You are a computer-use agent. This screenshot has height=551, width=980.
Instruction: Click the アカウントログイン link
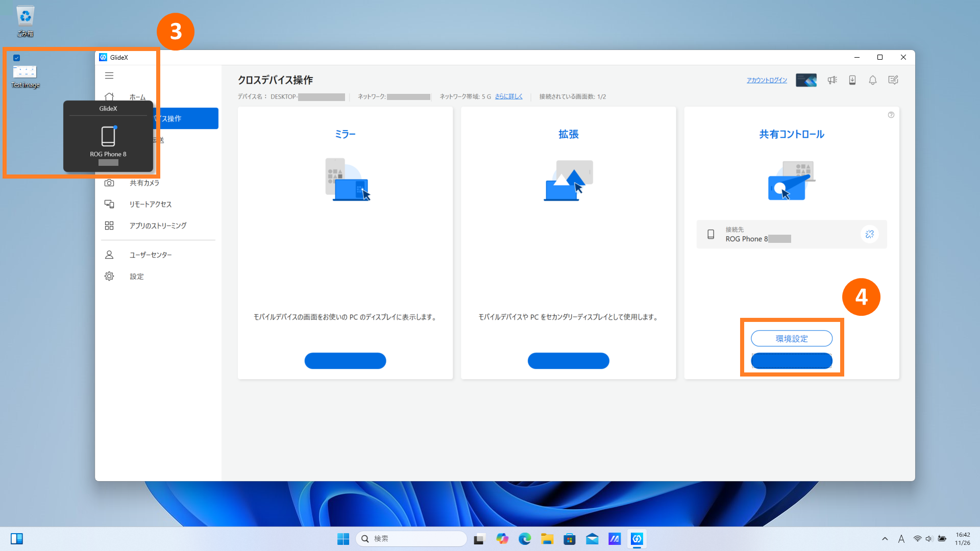pos(767,80)
